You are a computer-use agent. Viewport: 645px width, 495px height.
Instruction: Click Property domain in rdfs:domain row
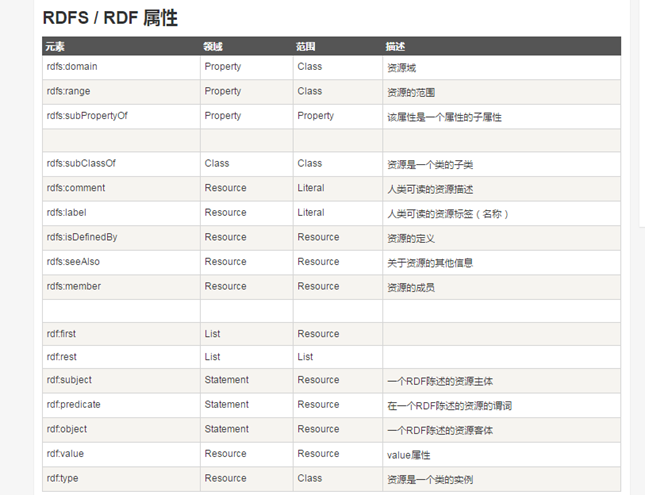point(223,67)
